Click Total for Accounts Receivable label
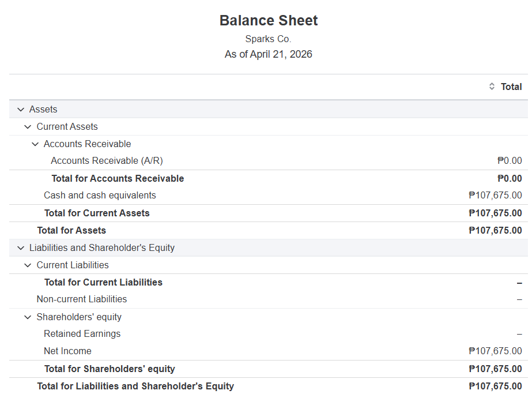This screenshot has width=532, height=394. click(x=118, y=179)
